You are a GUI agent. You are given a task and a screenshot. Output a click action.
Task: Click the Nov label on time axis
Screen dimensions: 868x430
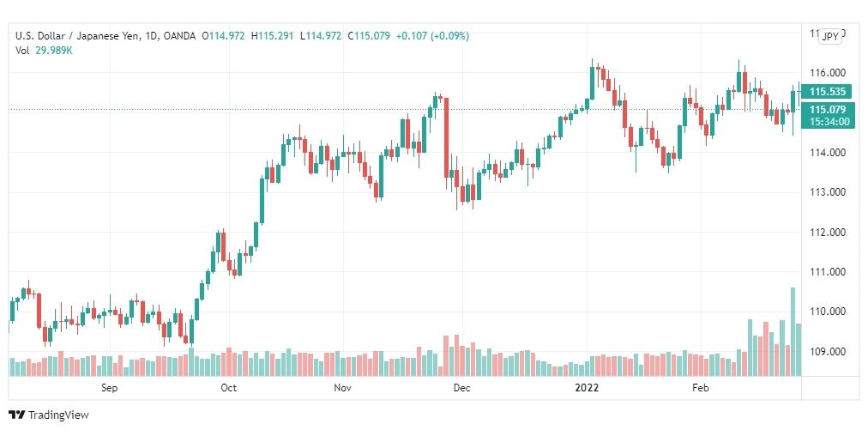coord(343,388)
